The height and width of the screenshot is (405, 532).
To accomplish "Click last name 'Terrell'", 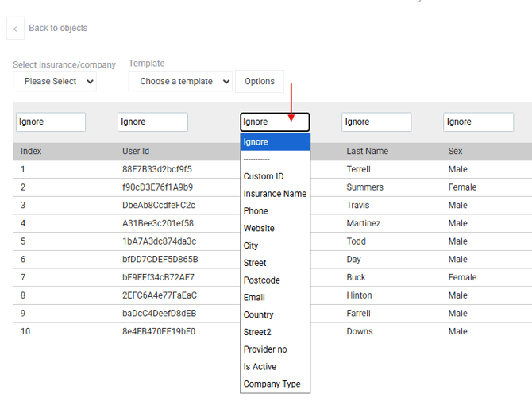I will click(358, 169).
